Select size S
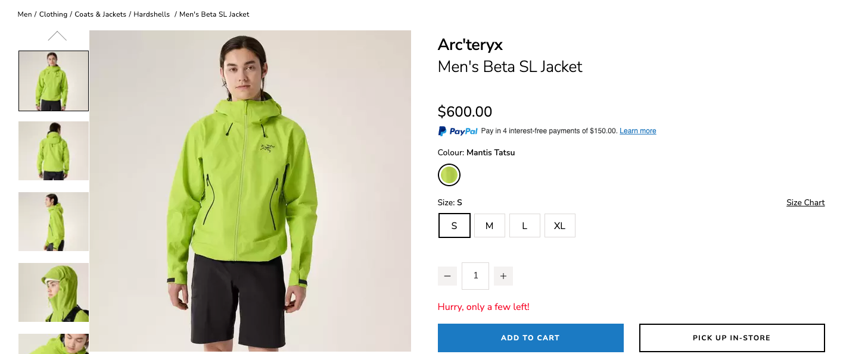 pyautogui.click(x=455, y=225)
